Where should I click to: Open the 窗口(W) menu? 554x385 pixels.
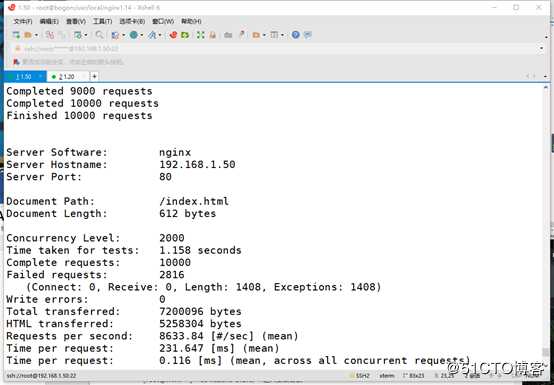click(163, 22)
